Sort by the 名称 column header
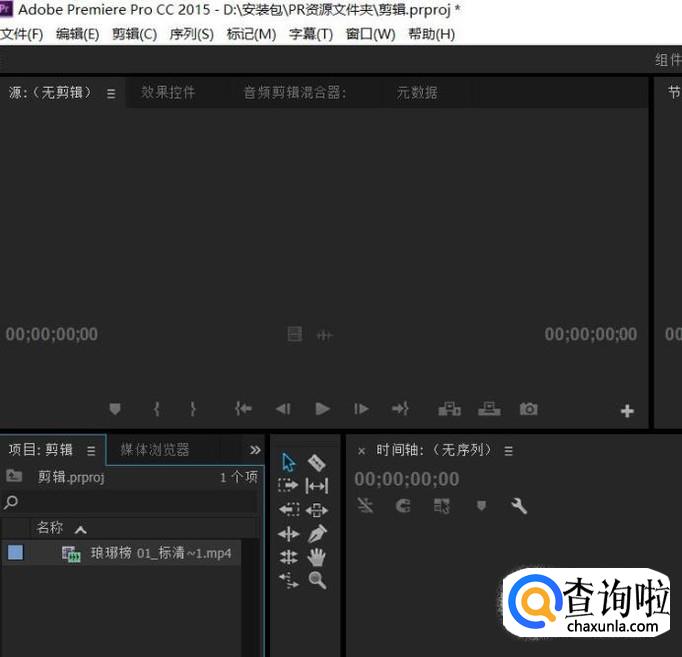 pos(50,527)
